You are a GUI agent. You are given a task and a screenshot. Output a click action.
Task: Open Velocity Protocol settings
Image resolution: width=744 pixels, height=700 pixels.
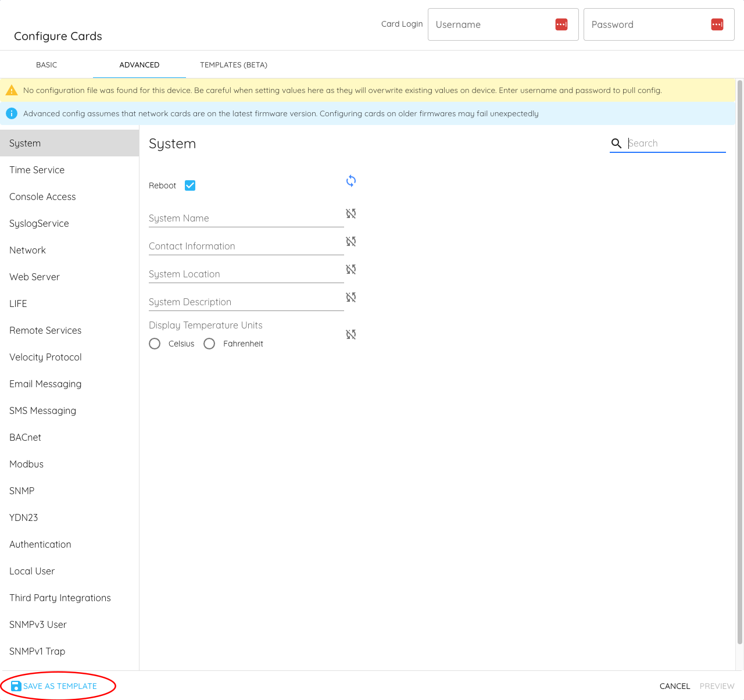[x=70, y=357]
